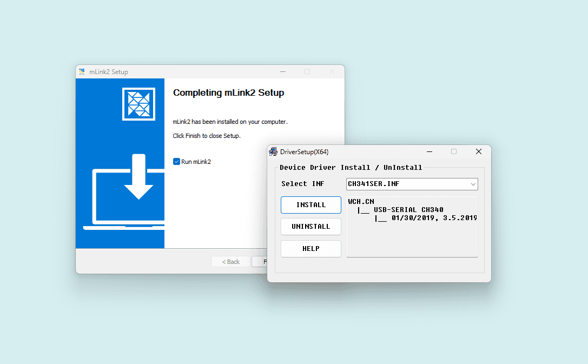588x364 pixels.
Task: Click the mLink2 Setup title bar icon
Action: pyautogui.click(x=82, y=71)
